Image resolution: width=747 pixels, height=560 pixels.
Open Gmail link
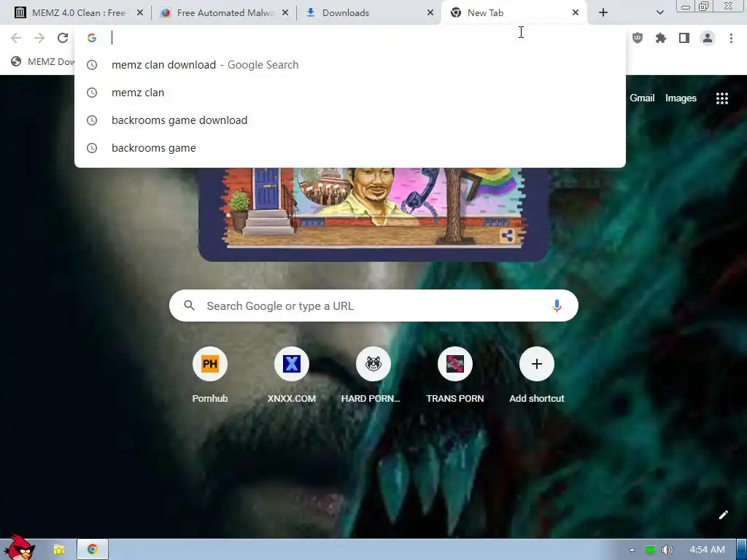(x=642, y=98)
